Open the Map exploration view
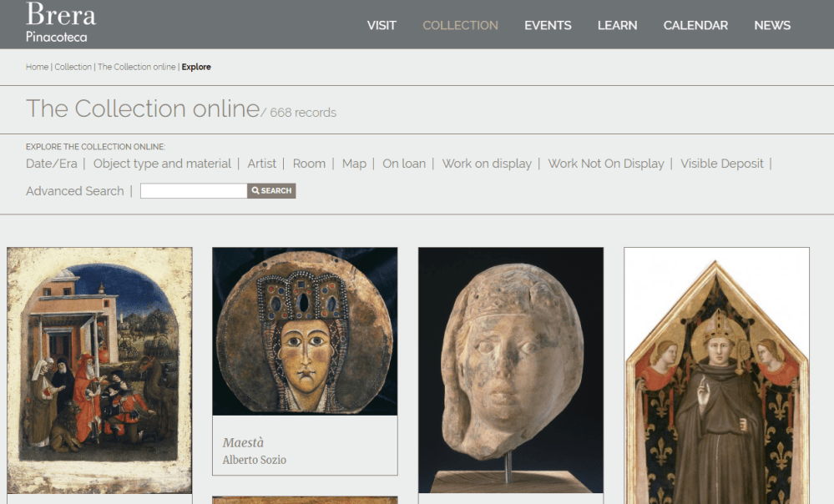834x504 pixels. pos(354,164)
